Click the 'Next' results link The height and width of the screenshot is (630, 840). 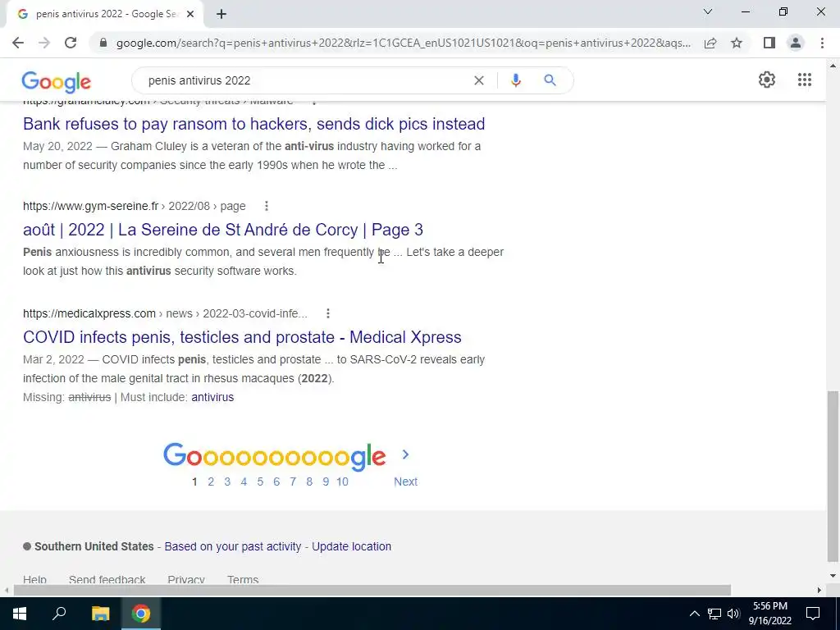point(405,482)
